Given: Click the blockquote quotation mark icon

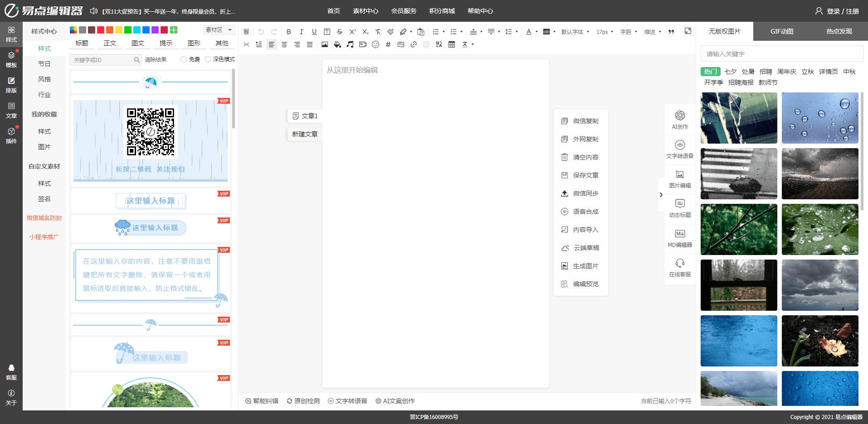Looking at the screenshot, I should point(671,32).
